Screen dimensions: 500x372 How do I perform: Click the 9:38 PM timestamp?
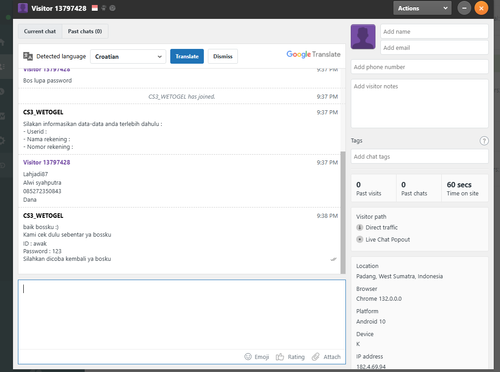327,216
